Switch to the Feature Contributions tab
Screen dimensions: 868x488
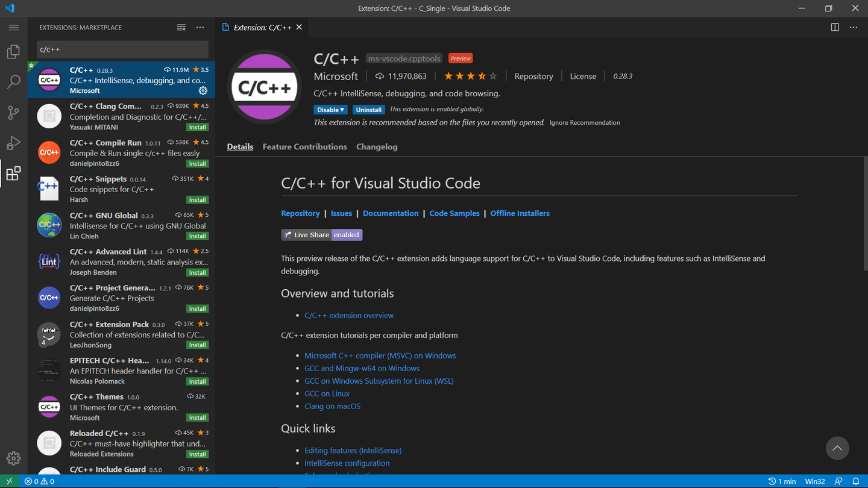pyautogui.click(x=304, y=146)
